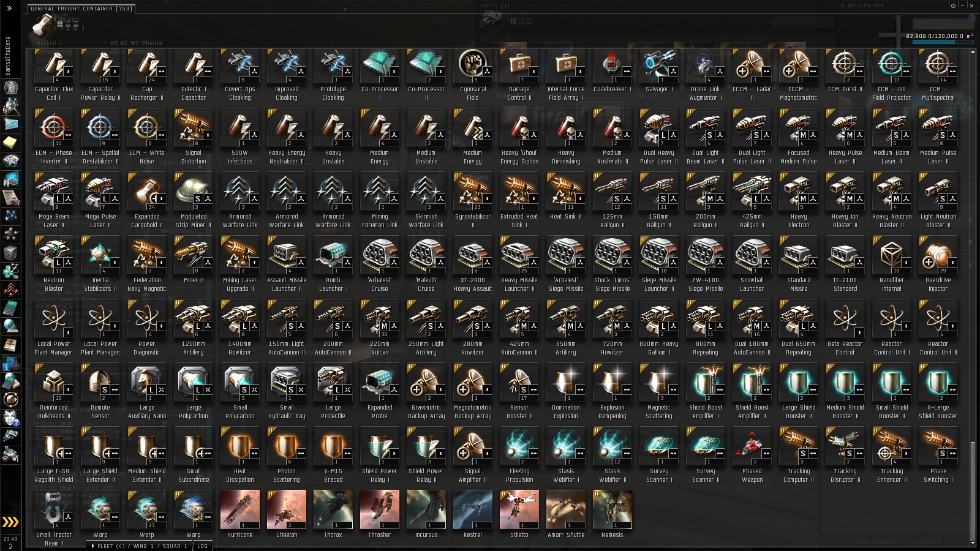Select the Thorax ship thumbnail
980x551 pixels.
click(333, 509)
